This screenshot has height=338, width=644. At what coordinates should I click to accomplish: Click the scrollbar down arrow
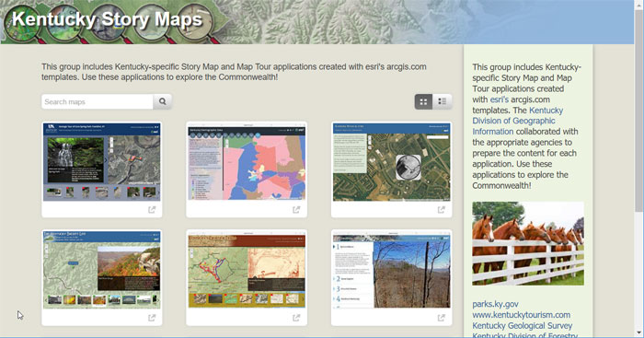click(638, 332)
